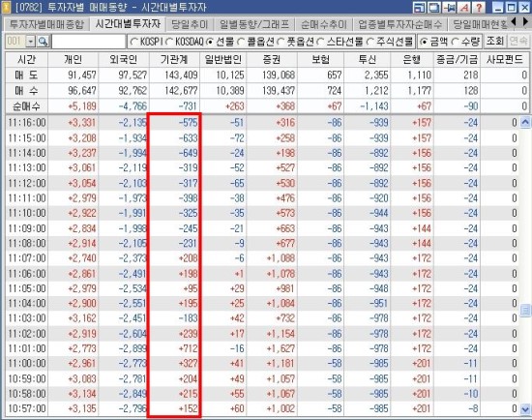
Task: Click the right tab scroll arrow
Action: tap(525, 22)
